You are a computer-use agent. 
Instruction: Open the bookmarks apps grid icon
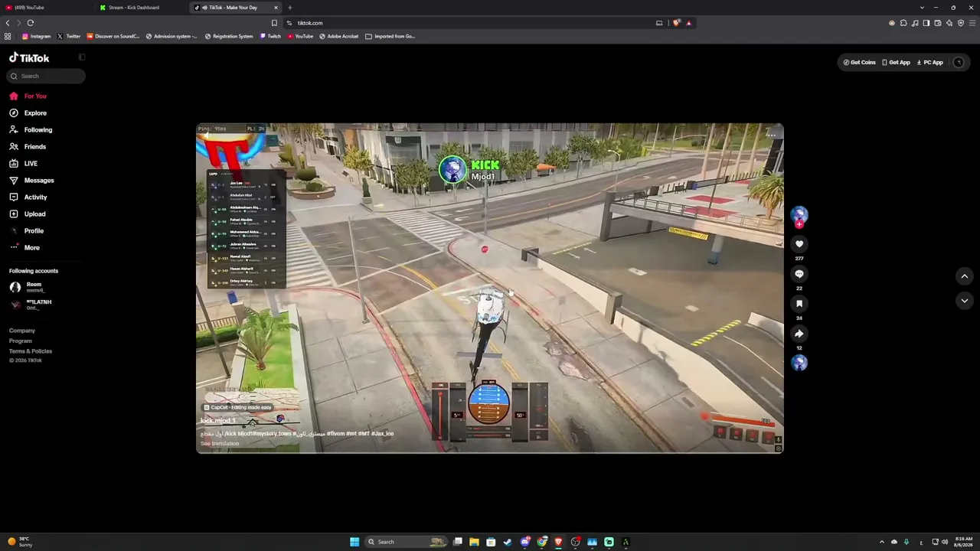8,36
